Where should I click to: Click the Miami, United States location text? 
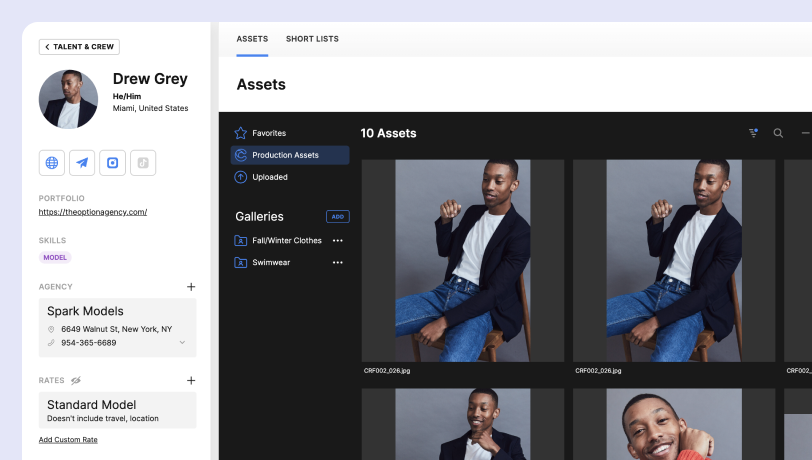(151, 108)
